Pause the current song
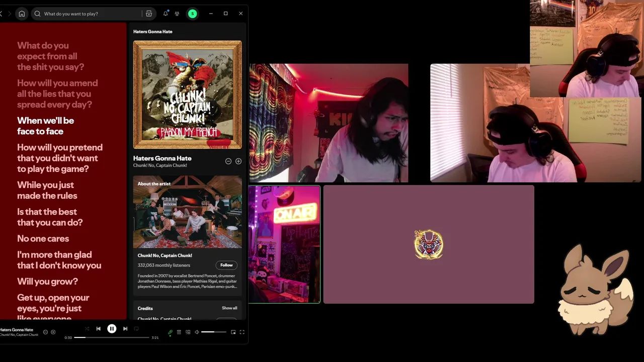 (x=112, y=329)
